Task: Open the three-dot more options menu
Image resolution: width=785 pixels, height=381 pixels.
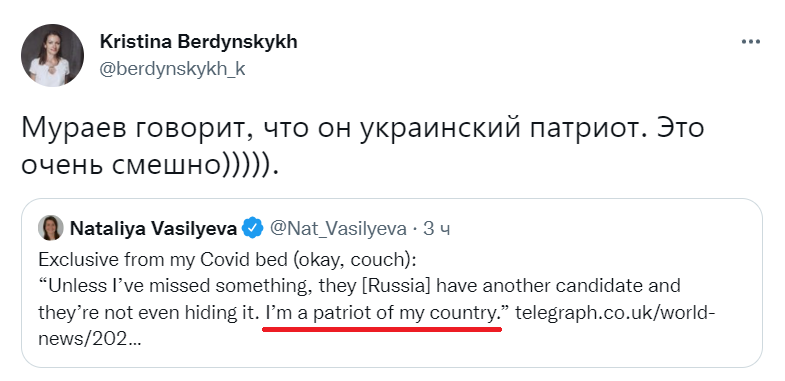Action: [x=750, y=42]
